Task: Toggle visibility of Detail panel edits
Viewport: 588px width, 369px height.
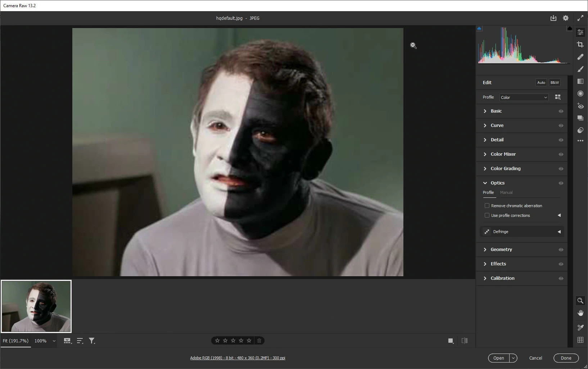Action: point(561,140)
